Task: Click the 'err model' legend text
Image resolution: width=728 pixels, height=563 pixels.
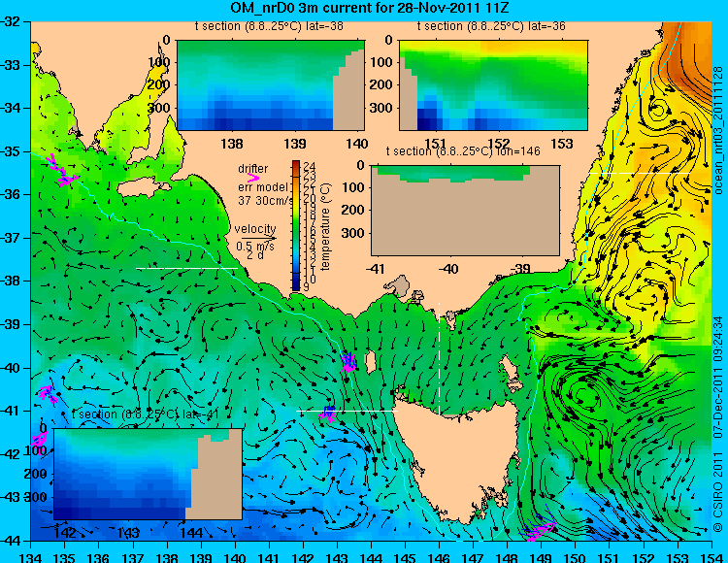Action: pyautogui.click(x=263, y=187)
